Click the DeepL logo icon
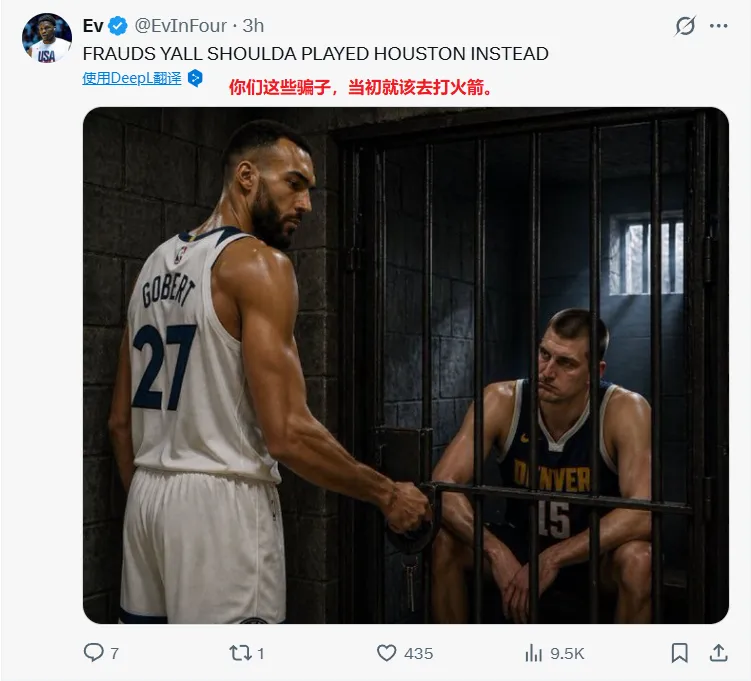Image resolution: width=751 pixels, height=681 pixels. coord(196,78)
